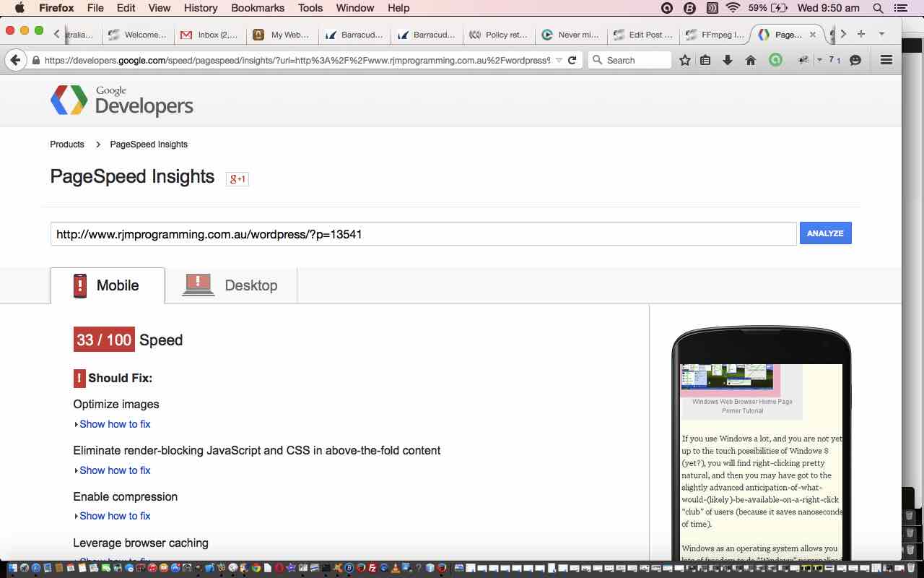Click the Google +1 button
Viewport: 924px width, 578px height.
[x=237, y=178]
